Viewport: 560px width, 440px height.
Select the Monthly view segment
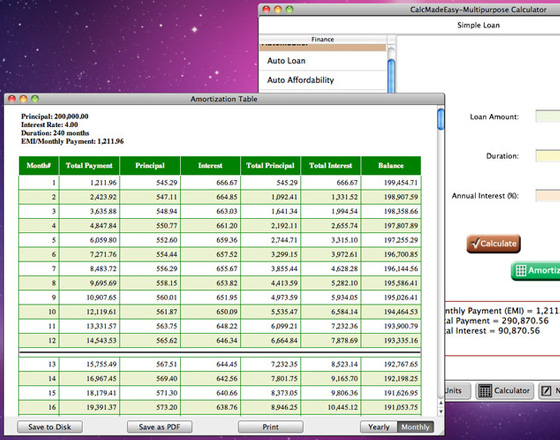[x=415, y=427]
